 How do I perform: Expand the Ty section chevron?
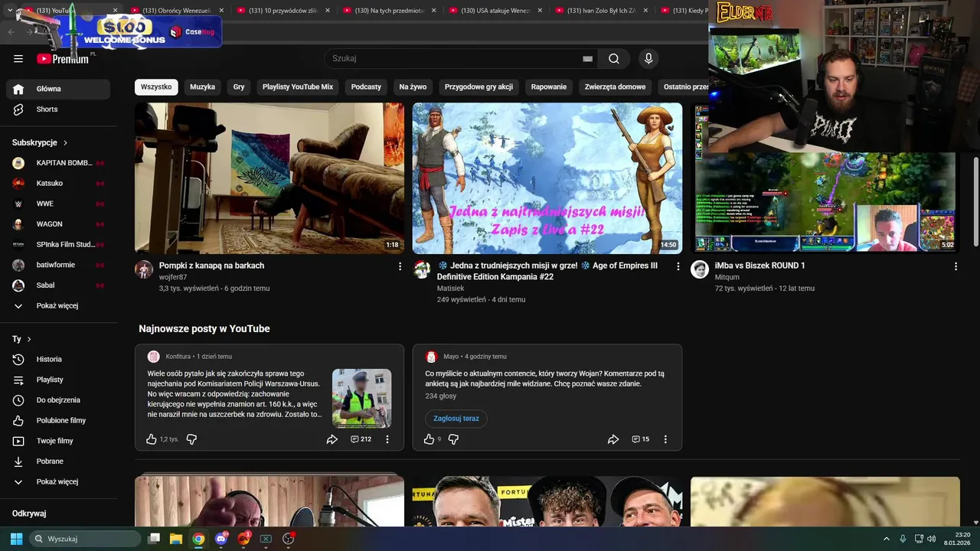(29, 339)
